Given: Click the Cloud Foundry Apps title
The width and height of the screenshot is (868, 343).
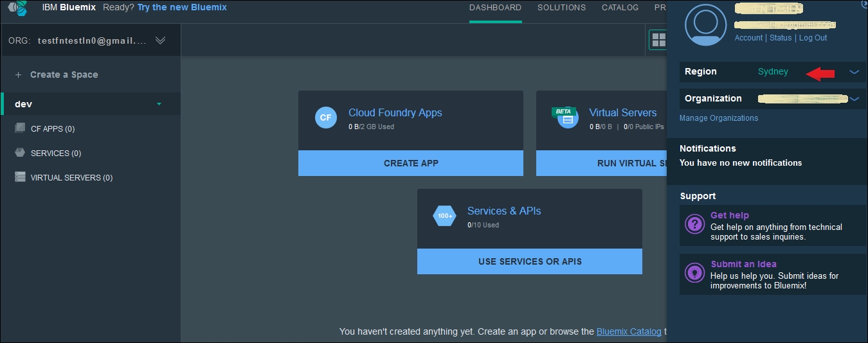Looking at the screenshot, I should 395,112.
